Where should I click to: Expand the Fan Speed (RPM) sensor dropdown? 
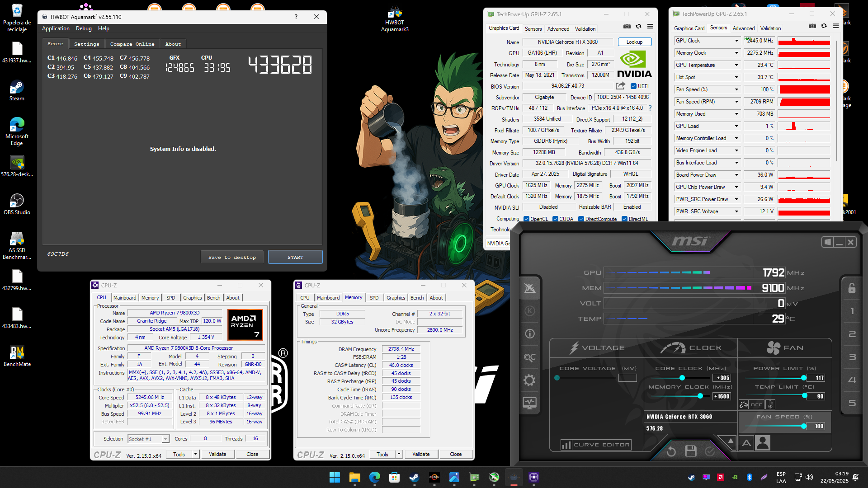(x=736, y=102)
